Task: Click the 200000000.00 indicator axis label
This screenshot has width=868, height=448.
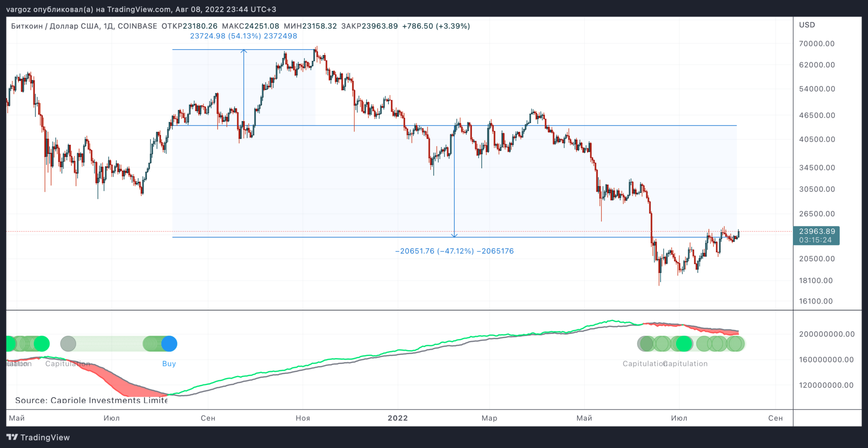Action: [x=826, y=334]
